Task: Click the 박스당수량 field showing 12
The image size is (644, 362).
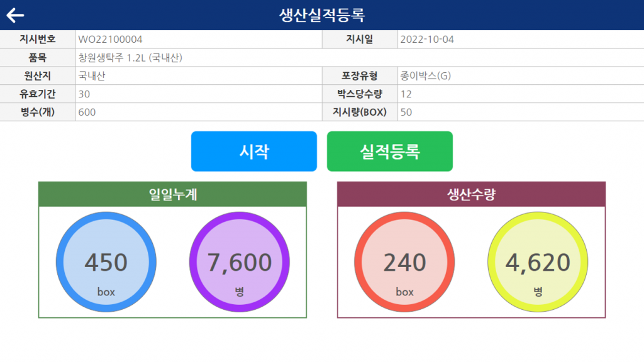Action: pos(520,94)
